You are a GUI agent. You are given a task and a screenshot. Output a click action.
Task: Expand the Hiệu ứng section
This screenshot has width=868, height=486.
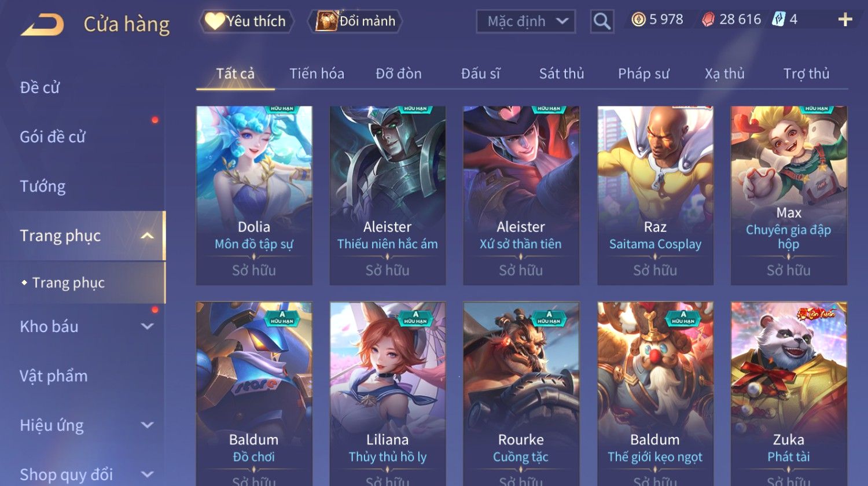147,425
